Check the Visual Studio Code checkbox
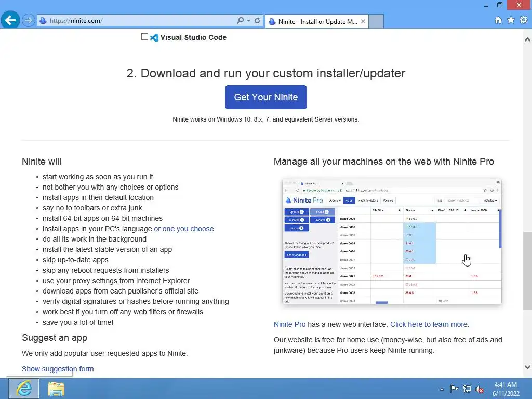532x399 pixels. [144, 37]
